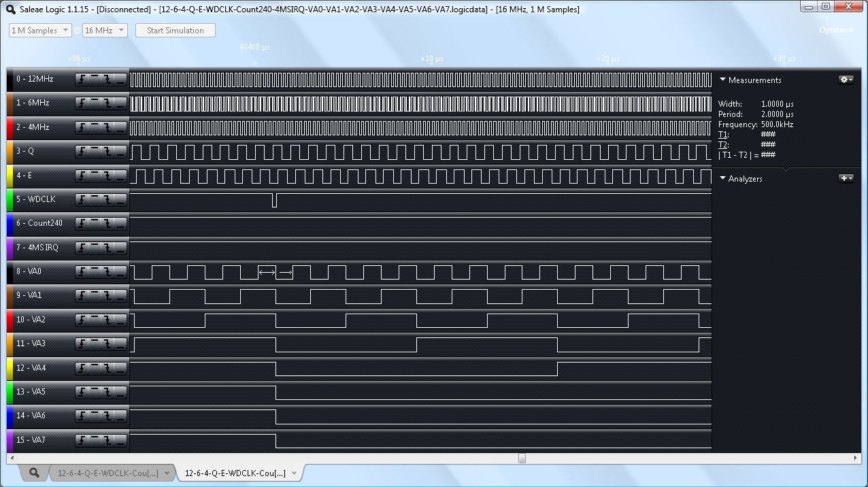This screenshot has width=868, height=487.
Task: Click the +10 µs timeline tick
Action: pos(432,59)
